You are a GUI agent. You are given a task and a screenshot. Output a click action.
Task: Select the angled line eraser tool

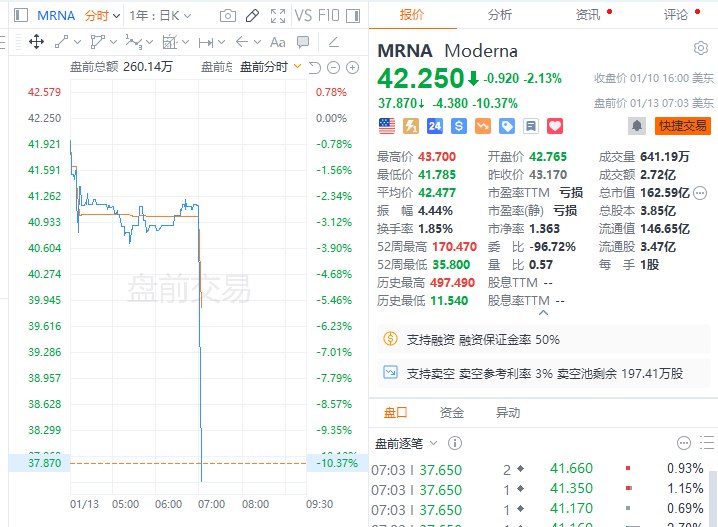point(334,43)
